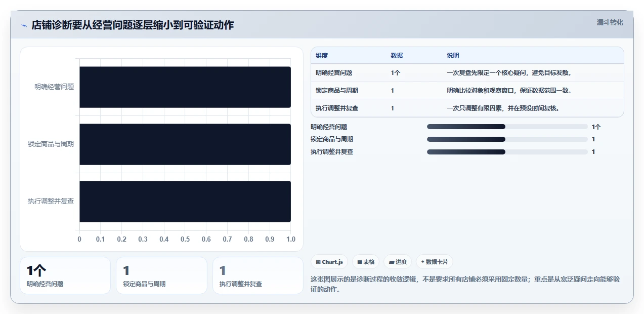Click the 锁定商品与周期 bar in the chart
The width and height of the screenshot is (644, 314).
pos(185,144)
